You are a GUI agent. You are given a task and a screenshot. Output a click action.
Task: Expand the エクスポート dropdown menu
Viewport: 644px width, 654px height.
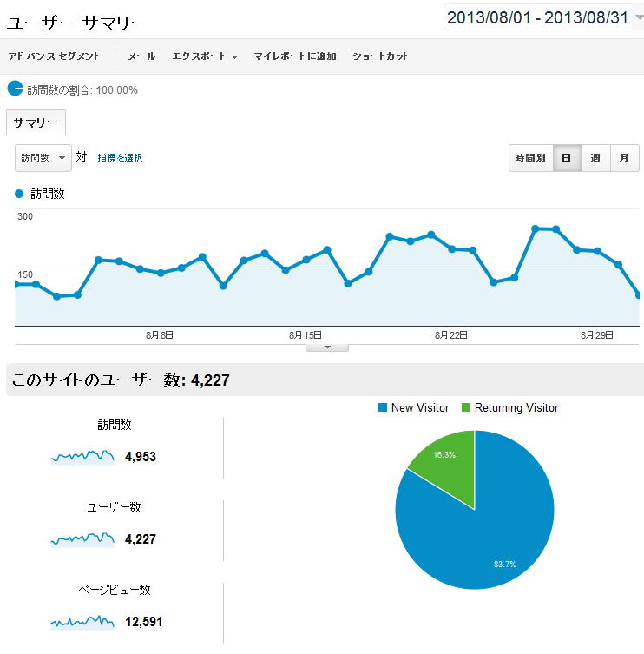pyautogui.click(x=205, y=56)
